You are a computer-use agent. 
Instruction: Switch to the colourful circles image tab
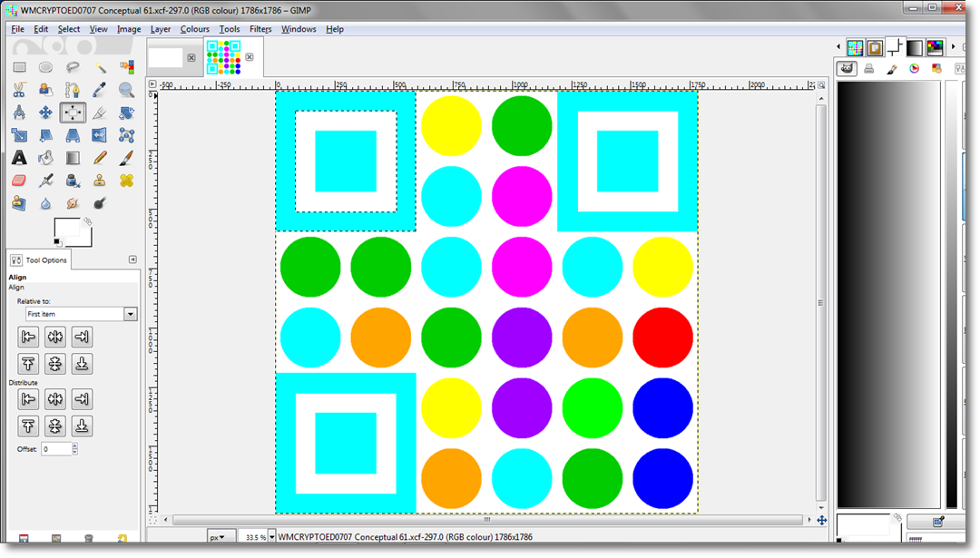(224, 57)
